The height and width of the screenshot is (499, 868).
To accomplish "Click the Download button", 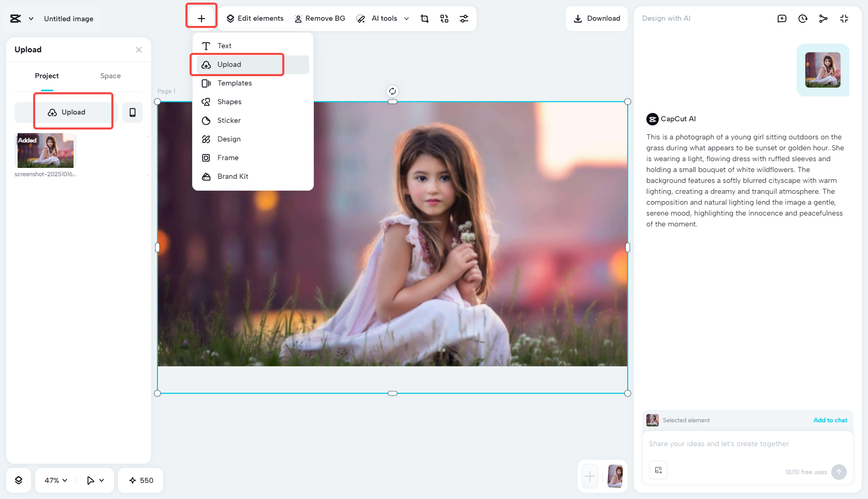I will 597,18.
